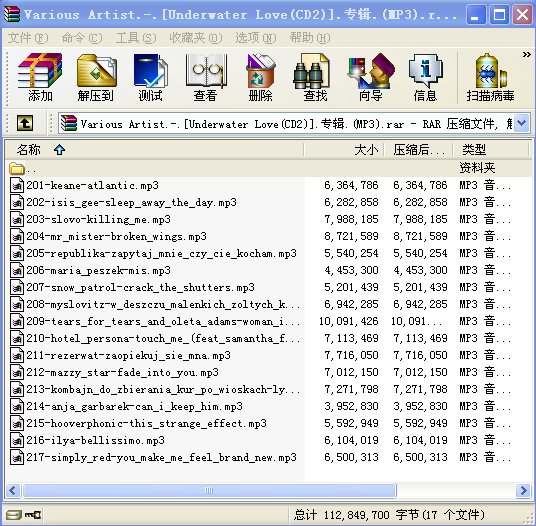Screen dimensions: 536x526
Task: Click MP3 icon beside 207-snow_patrol file
Action: (17, 288)
